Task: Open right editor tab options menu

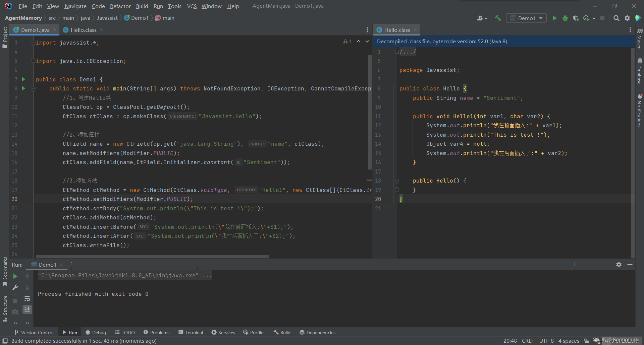Action: [630, 30]
